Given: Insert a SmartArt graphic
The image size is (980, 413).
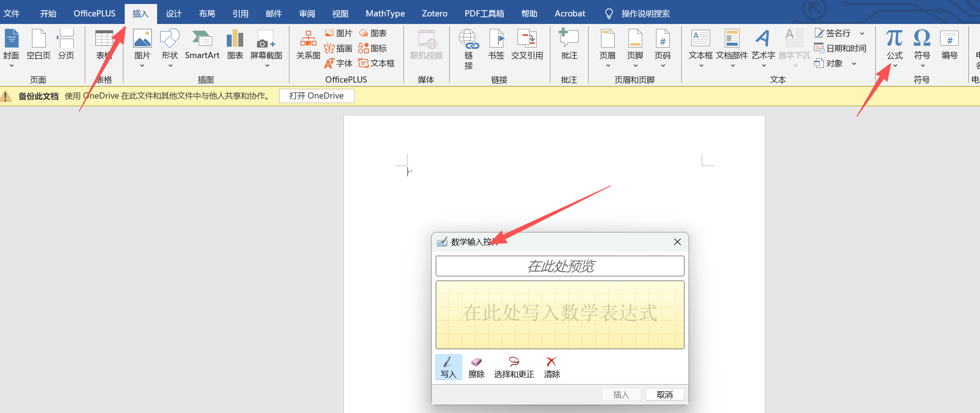Looking at the screenshot, I should tap(202, 44).
